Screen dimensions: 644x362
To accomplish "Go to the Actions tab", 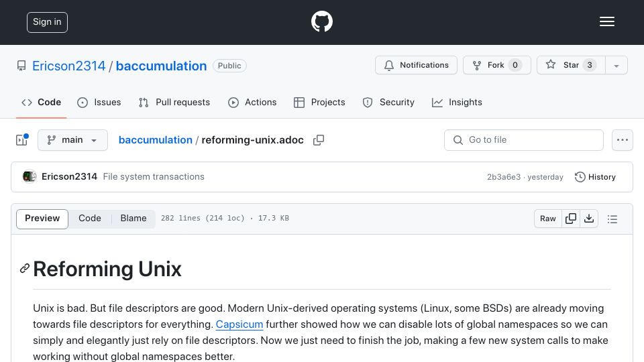I will point(252,102).
